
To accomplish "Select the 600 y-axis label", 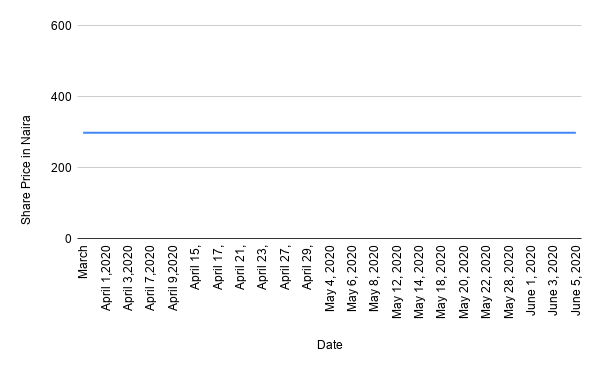I will pyautogui.click(x=61, y=26).
